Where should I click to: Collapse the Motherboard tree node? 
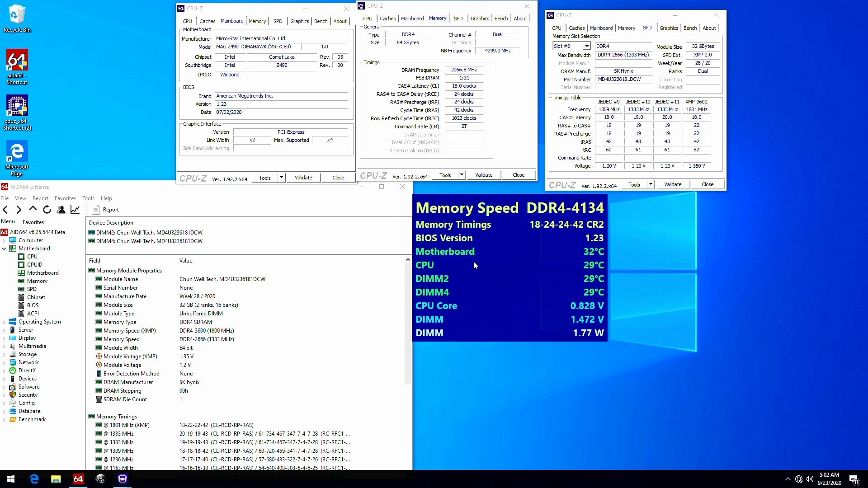coord(4,249)
